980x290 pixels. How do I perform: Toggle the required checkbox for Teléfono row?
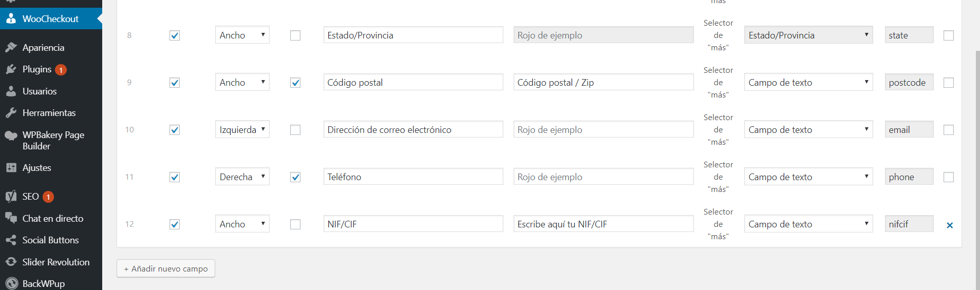pyautogui.click(x=295, y=177)
